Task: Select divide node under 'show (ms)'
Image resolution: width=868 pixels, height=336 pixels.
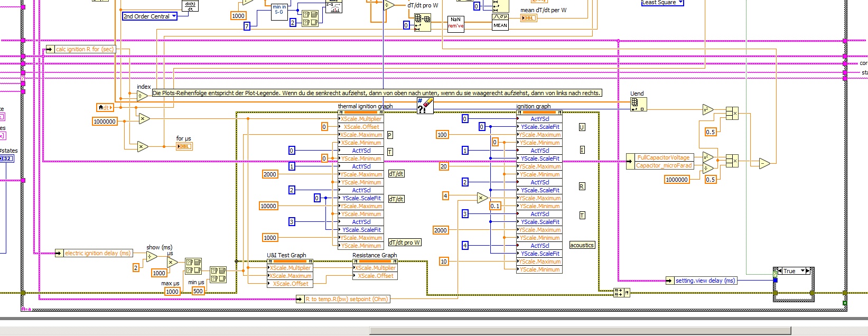Action: coord(152,257)
